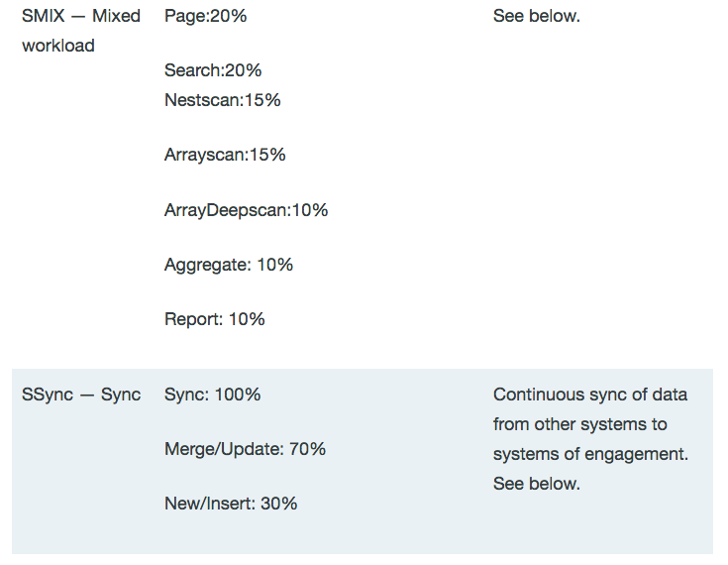Screen dimensions: 728x565
Task: Click the Report: 10% entry
Action: [x=215, y=319]
